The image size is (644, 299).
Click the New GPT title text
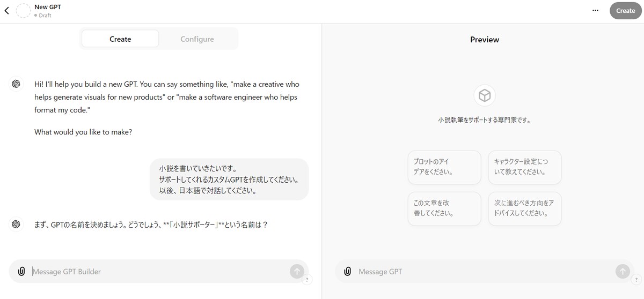pos(49,7)
